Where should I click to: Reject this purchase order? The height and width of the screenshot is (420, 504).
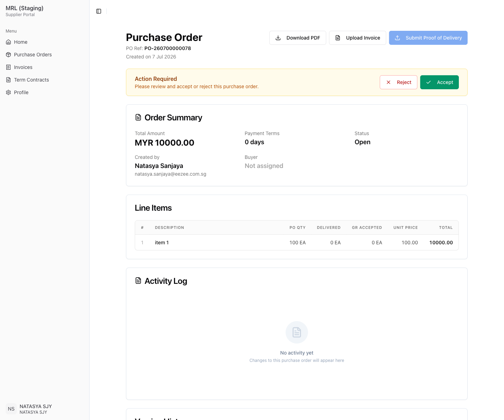tap(398, 82)
